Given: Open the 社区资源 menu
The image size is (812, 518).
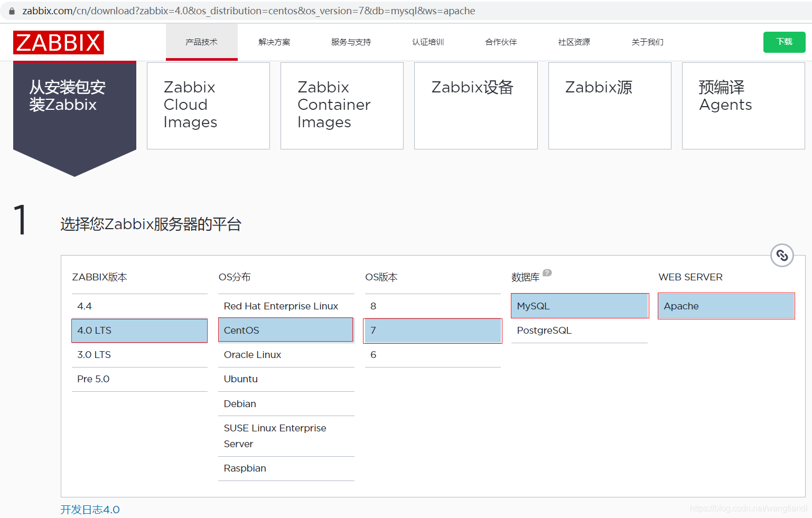Looking at the screenshot, I should coord(574,42).
